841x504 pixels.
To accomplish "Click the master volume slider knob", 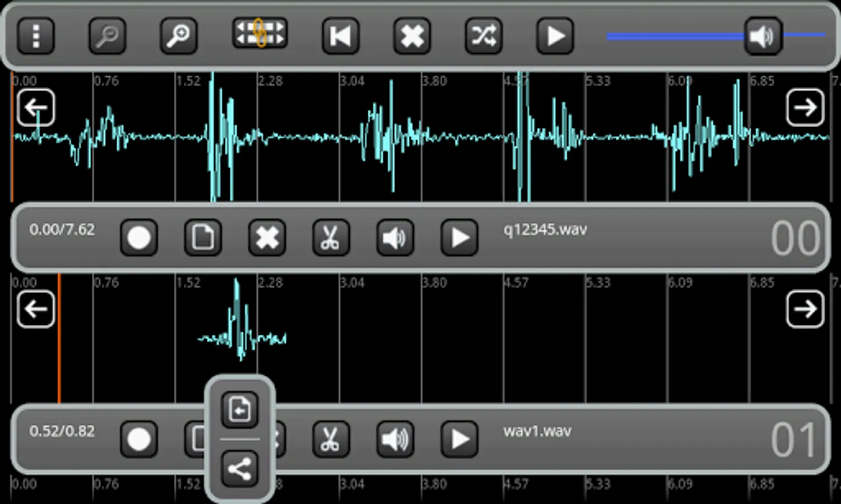I will click(763, 36).
